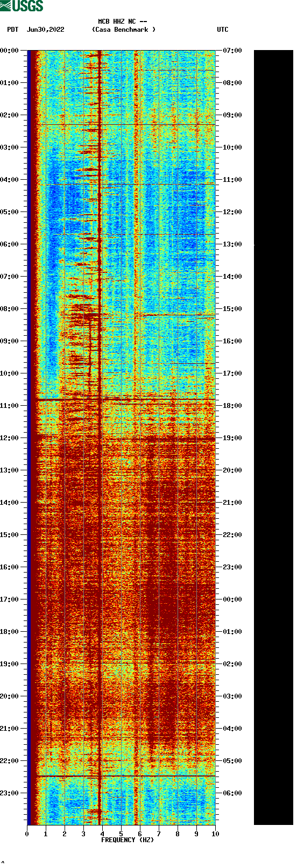
Task: Click the 05:00 label on the PDT axis
Action: tap(9, 212)
